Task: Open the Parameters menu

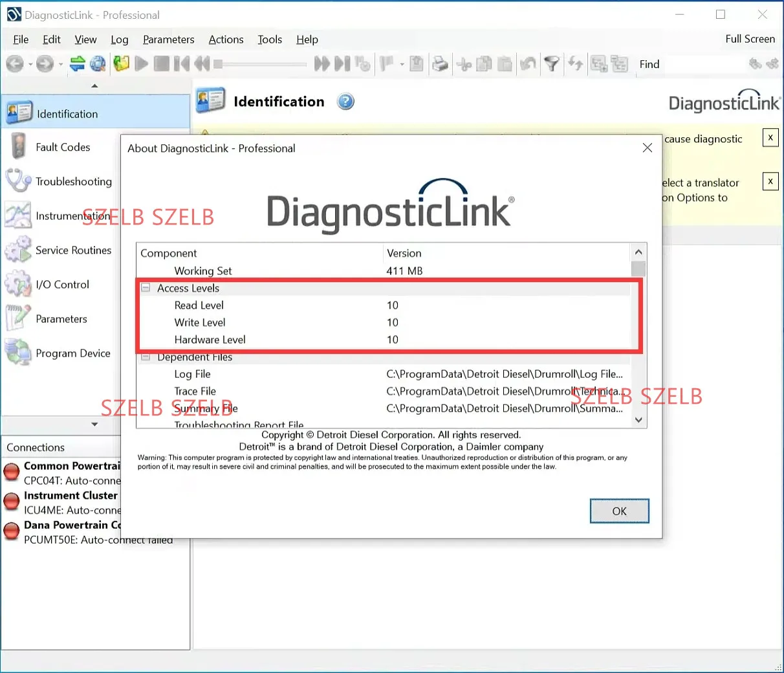Action: [x=169, y=39]
